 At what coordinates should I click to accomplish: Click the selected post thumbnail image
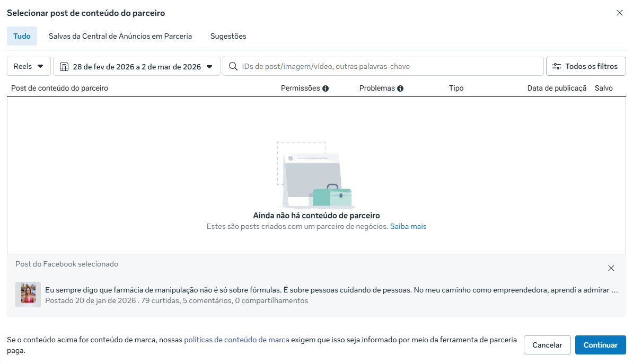[x=28, y=295]
